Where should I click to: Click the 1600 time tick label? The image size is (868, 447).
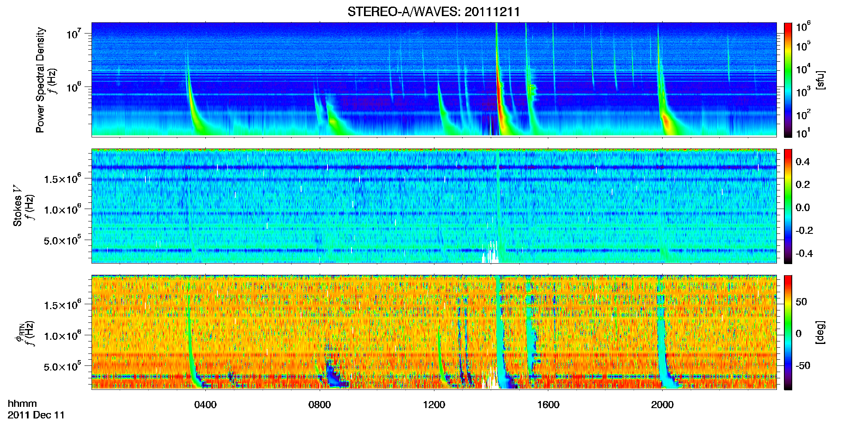click(548, 405)
